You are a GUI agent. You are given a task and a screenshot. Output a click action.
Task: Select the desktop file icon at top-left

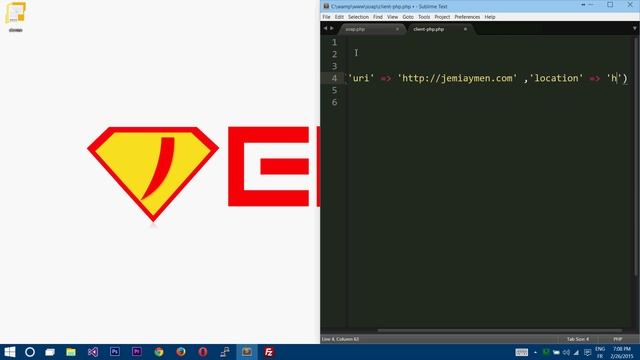pos(16,17)
